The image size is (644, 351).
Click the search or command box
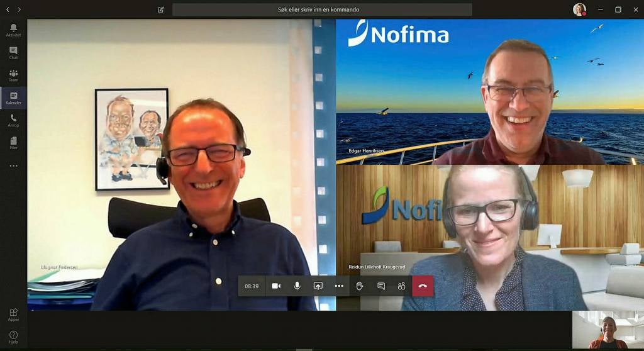coord(322,9)
